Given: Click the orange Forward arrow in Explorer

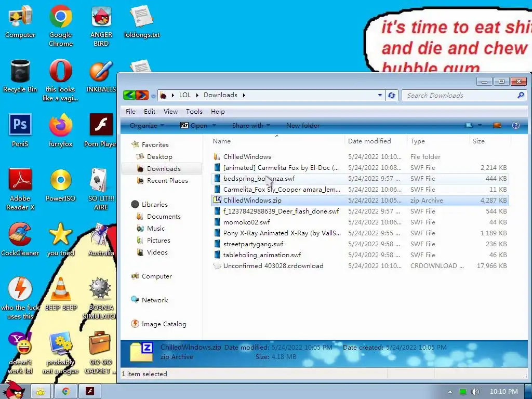Looking at the screenshot, I should click(142, 95).
